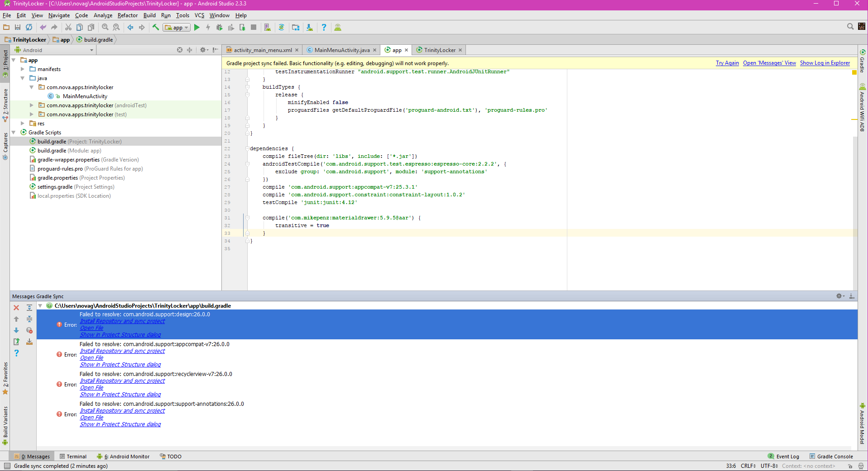Image resolution: width=868 pixels, height=471 pixels.
Task: Open the Android project view dropdown
Action: [54, 50]
